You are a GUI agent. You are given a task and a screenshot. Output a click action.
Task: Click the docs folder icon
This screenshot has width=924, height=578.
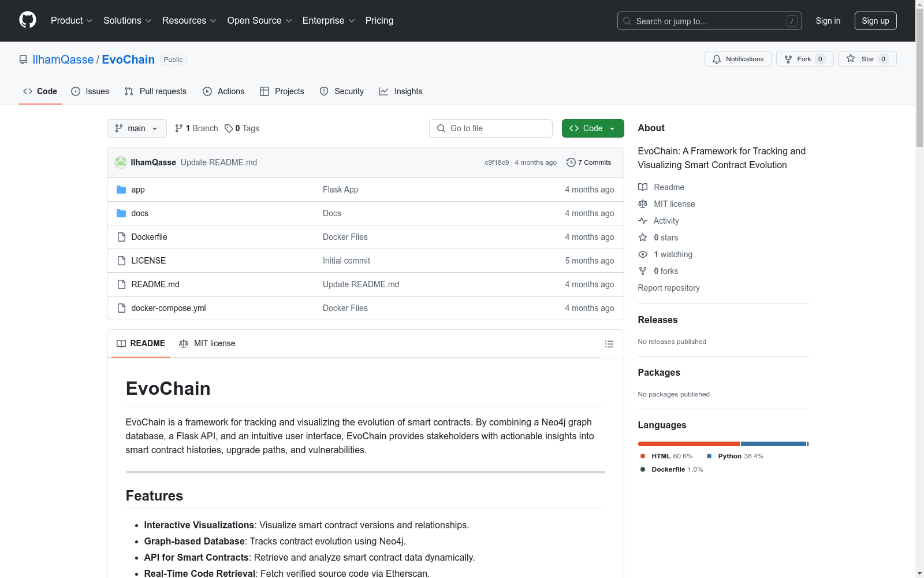[121, 213]
